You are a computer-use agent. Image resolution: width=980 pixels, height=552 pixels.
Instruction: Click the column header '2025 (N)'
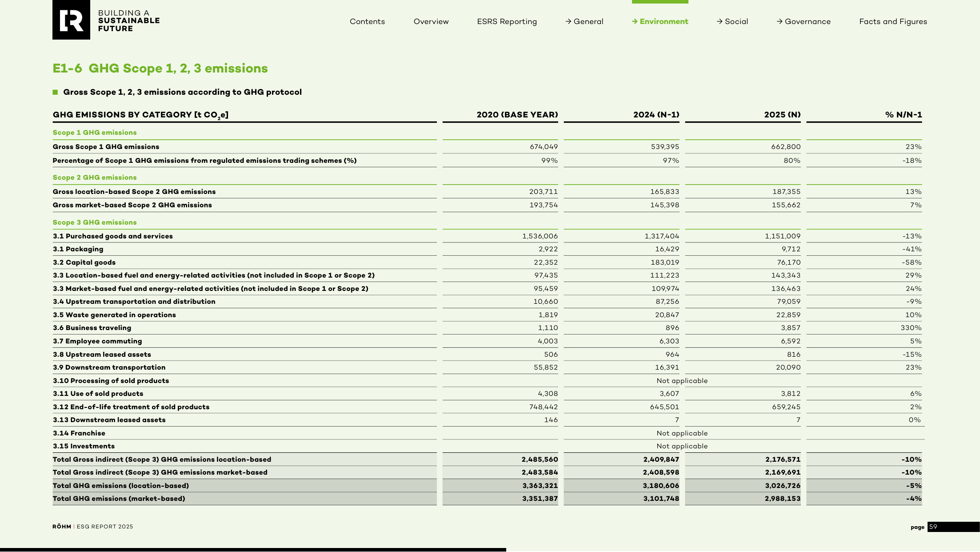tap(782, 115)
